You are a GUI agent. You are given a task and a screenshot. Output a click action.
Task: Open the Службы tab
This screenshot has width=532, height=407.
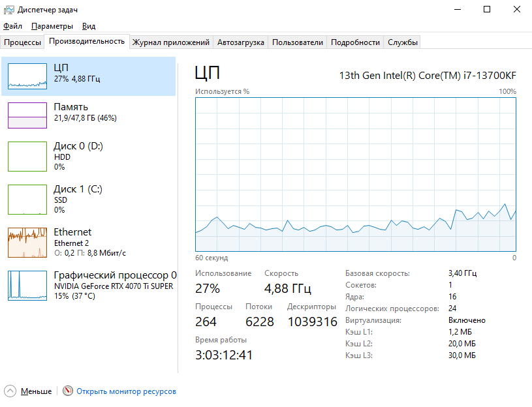403,42
